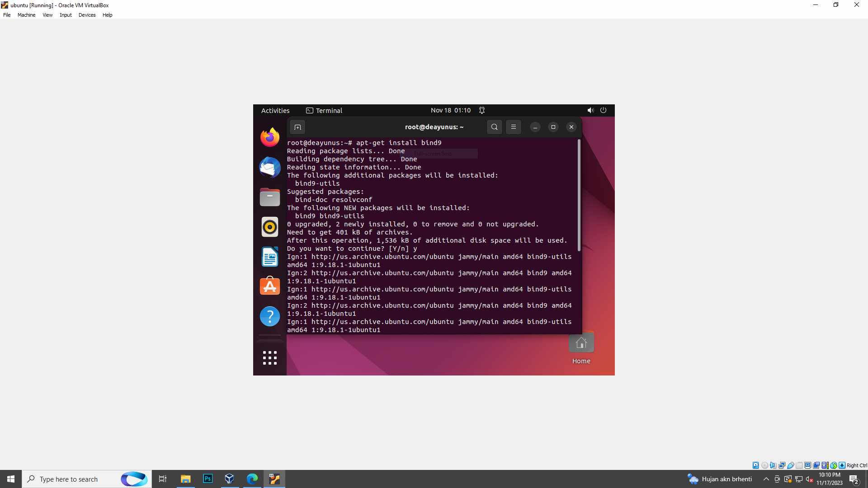Open the VirtualBox File menu
The width and height of the screenshot is (868, 488).
pos(7,15)
